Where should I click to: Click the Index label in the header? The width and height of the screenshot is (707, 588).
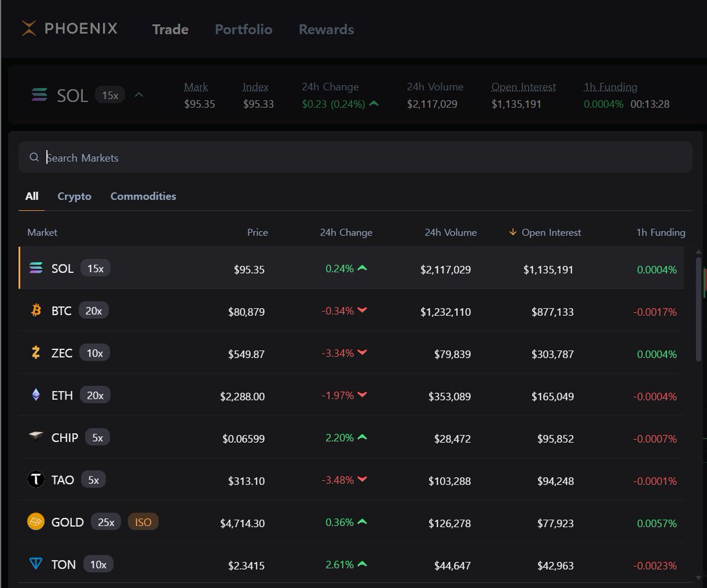(x=256, y=87)
